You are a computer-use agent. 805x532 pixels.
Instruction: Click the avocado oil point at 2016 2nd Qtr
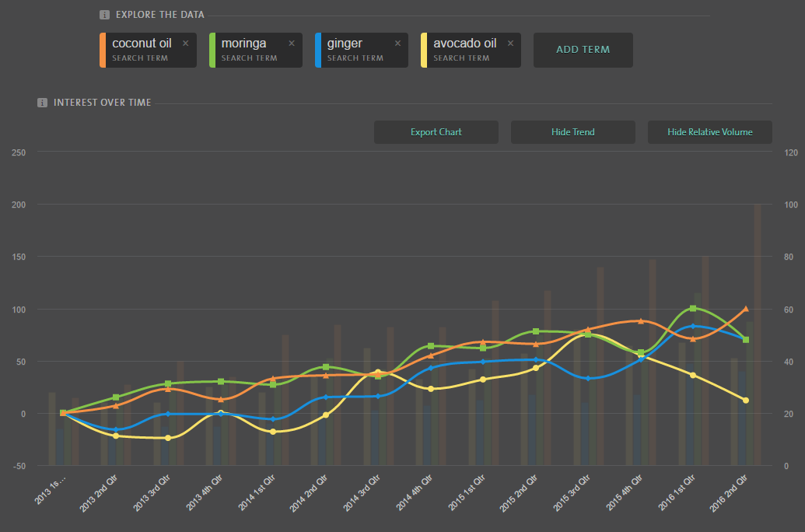coord(746,401)
